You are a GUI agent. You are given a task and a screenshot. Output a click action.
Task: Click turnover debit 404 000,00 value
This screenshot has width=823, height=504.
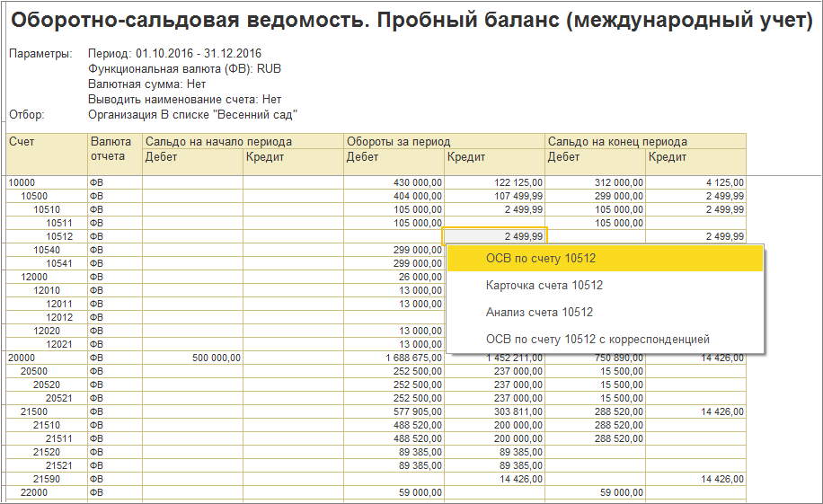point(394,196)
